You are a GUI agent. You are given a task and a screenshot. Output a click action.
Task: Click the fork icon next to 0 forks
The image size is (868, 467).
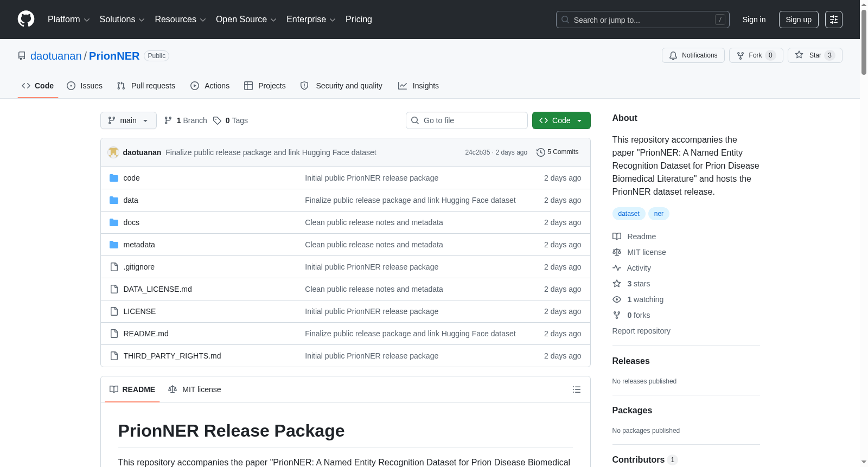click(x=617, y=315)
